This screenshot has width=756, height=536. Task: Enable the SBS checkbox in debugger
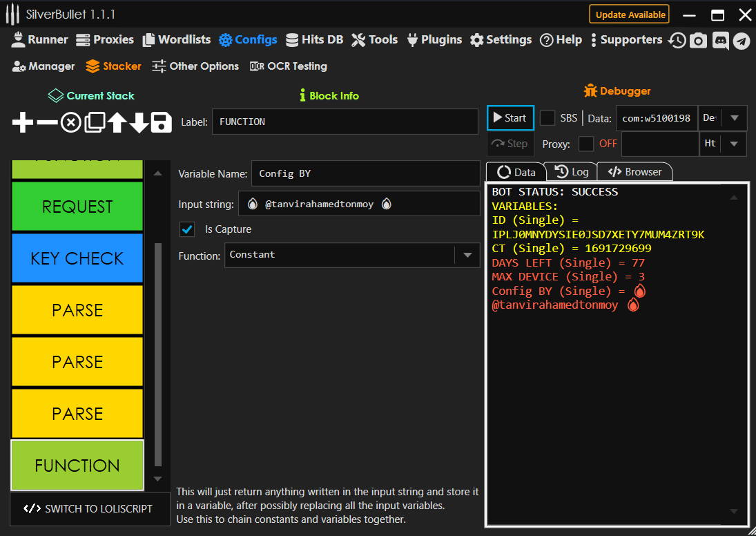pyautogui.click(x=547, y=118)
